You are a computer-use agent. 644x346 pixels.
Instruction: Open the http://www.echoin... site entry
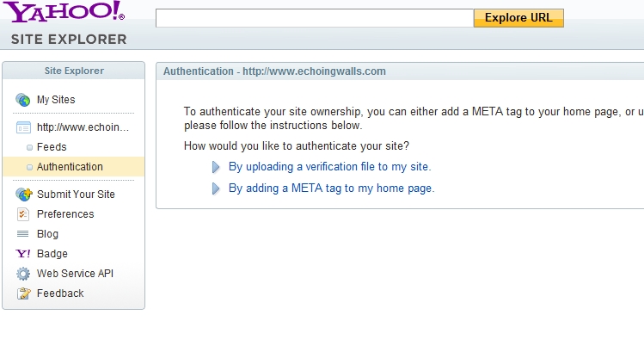83,127
